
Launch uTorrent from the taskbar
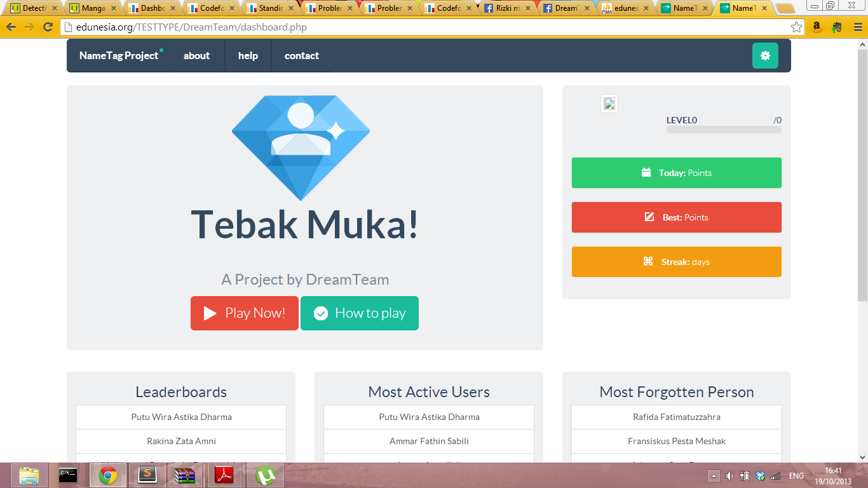click(x=265, y=475)
